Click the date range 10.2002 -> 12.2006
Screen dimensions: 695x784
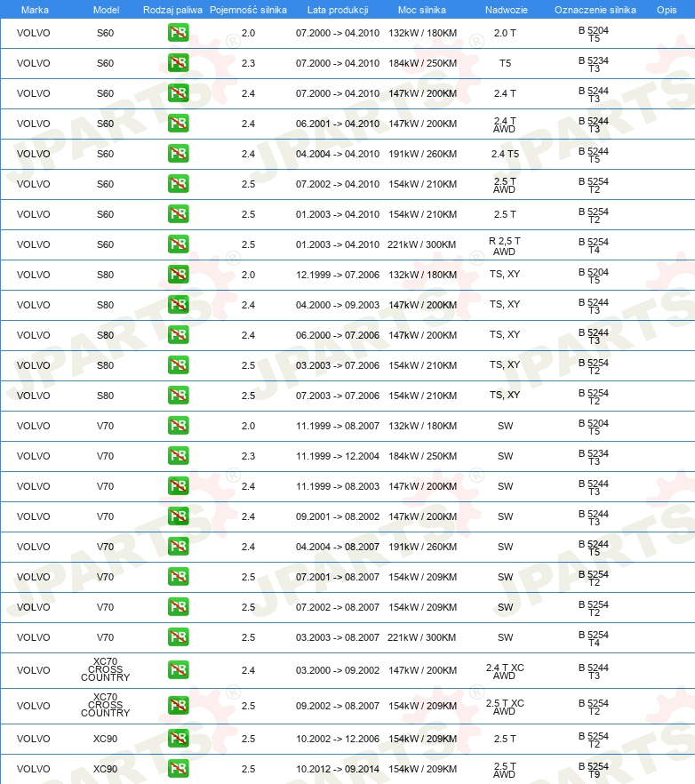(x=338, y=739)
